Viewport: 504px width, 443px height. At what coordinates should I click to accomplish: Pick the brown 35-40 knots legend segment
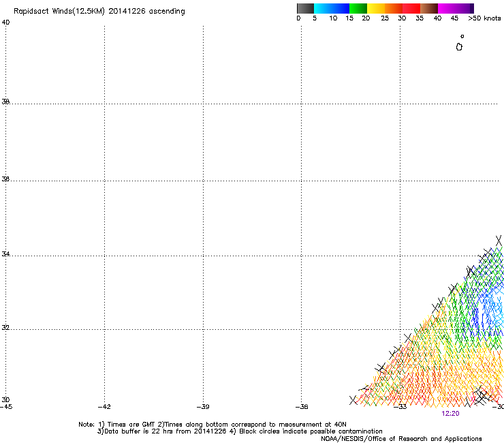click(429, 8)
